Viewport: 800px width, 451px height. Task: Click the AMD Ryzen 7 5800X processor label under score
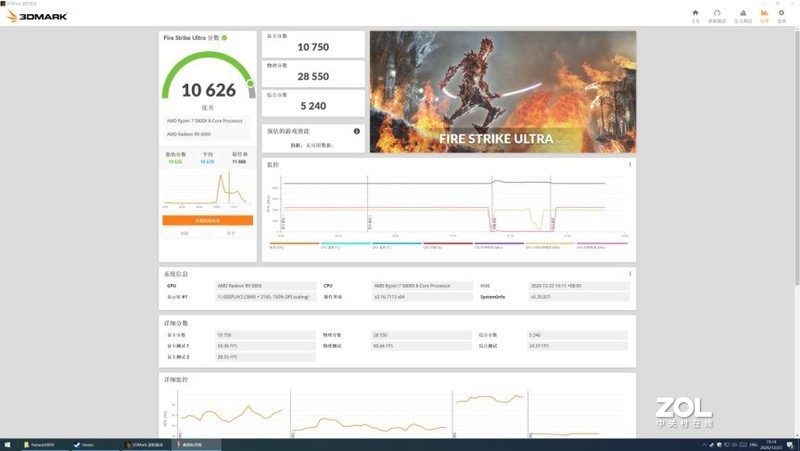(x=207, y=121)
